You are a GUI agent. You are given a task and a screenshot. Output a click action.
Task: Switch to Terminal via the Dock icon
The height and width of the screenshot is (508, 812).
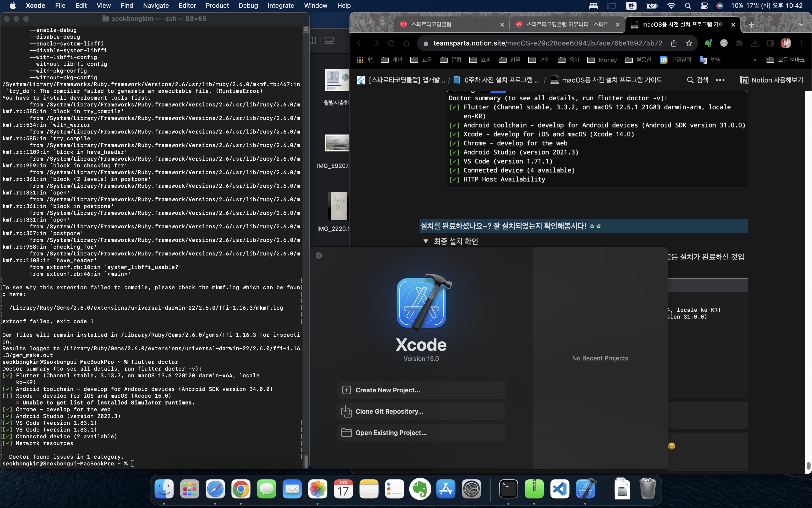coord(508,489)
